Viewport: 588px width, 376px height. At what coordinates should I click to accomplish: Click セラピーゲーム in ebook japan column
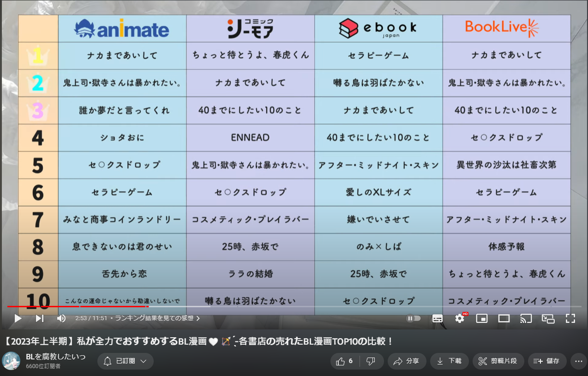pyautogui.click(x=378, y=55)
